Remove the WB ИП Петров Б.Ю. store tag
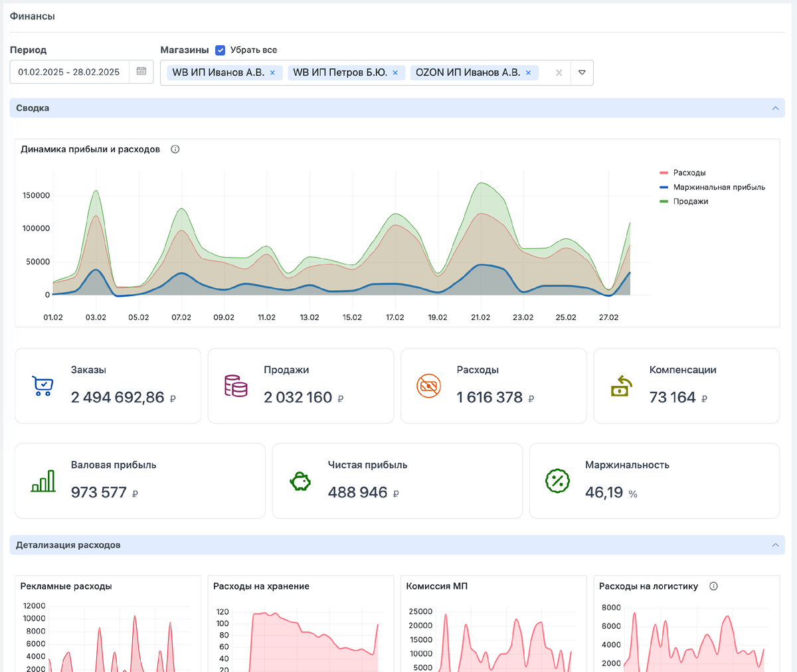Viewport: 797px width, 672px height. pos(395,73)
